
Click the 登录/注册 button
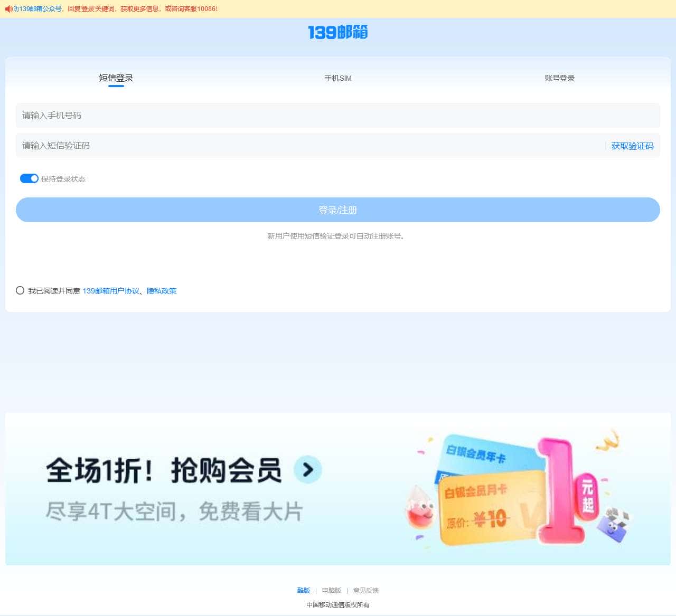(338, 210)
